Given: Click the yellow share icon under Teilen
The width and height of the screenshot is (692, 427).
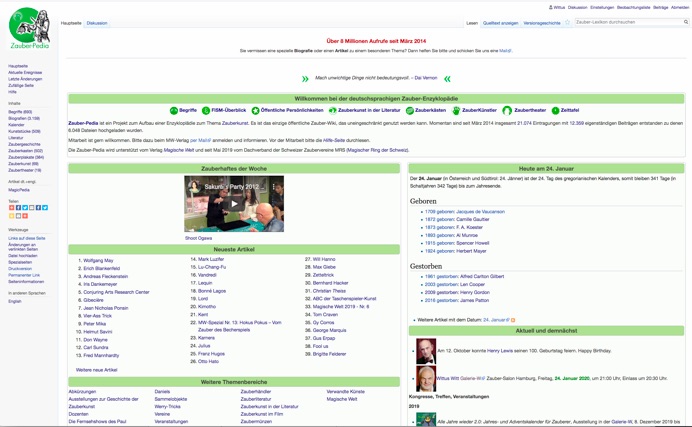Looking at the screenshot, I should coord(11,216).
